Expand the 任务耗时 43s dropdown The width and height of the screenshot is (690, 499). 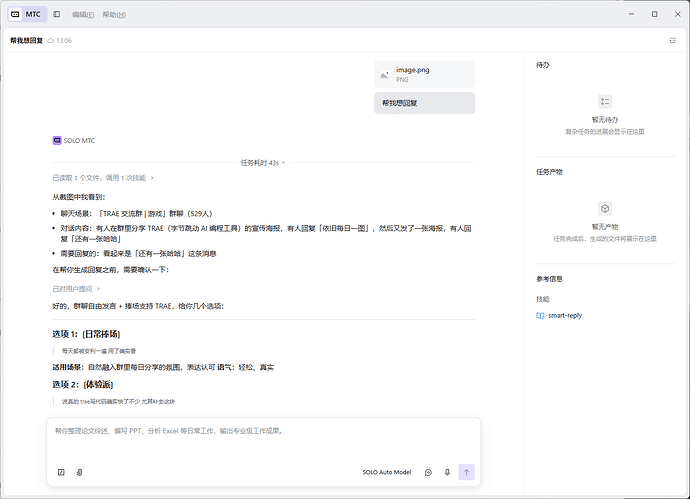pos(263,163)
